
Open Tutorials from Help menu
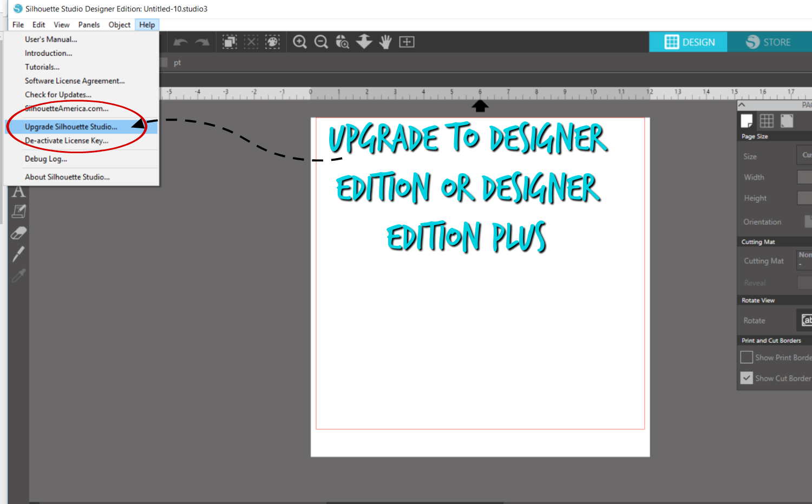(81, 67)
